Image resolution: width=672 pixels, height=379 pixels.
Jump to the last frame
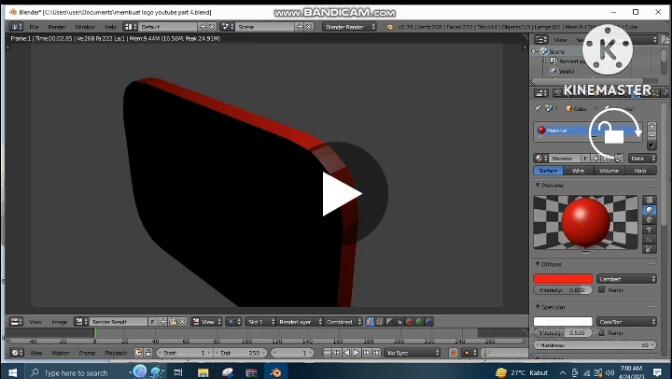[376, 353]
